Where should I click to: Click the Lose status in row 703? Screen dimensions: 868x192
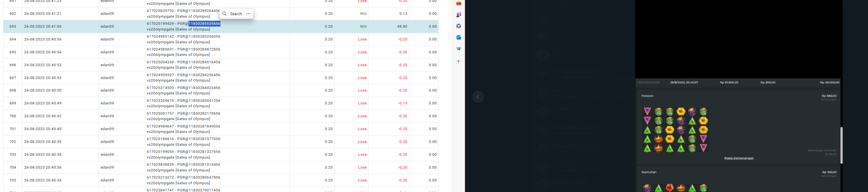click(362, 155)
